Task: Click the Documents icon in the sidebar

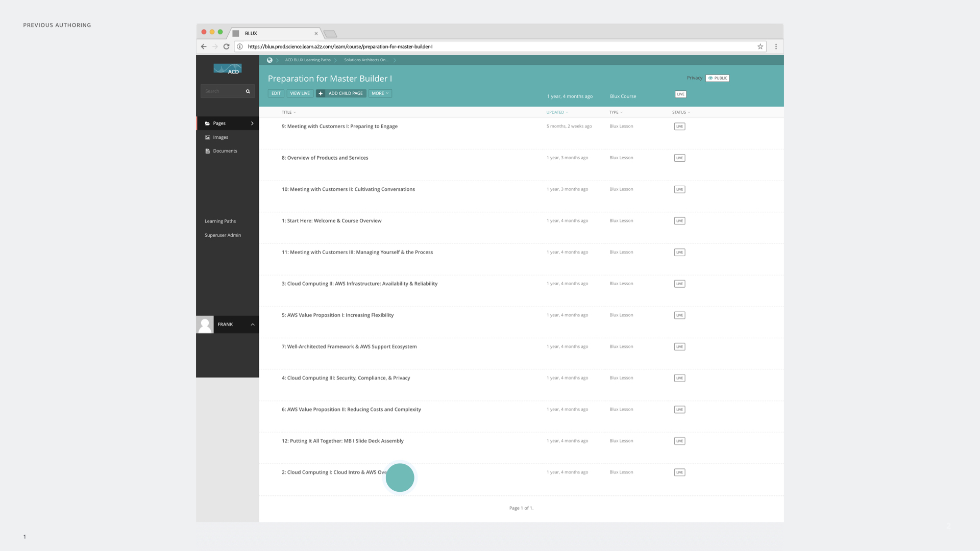Action: 207,151
